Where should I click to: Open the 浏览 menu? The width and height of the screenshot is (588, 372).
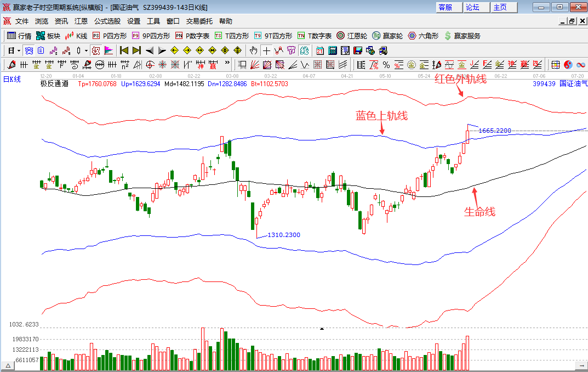click(x=41, y=21)
